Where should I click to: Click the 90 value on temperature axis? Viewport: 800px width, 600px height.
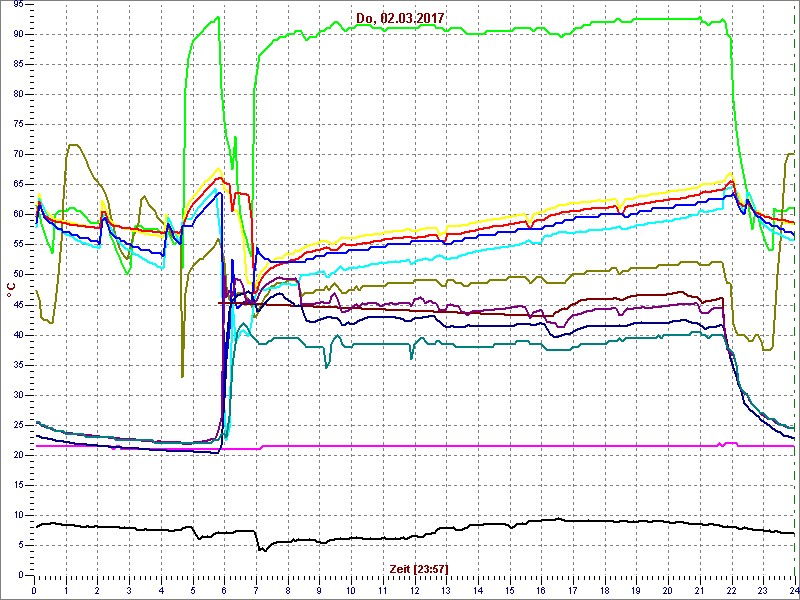pyautogui.click(x=17, y=34)
